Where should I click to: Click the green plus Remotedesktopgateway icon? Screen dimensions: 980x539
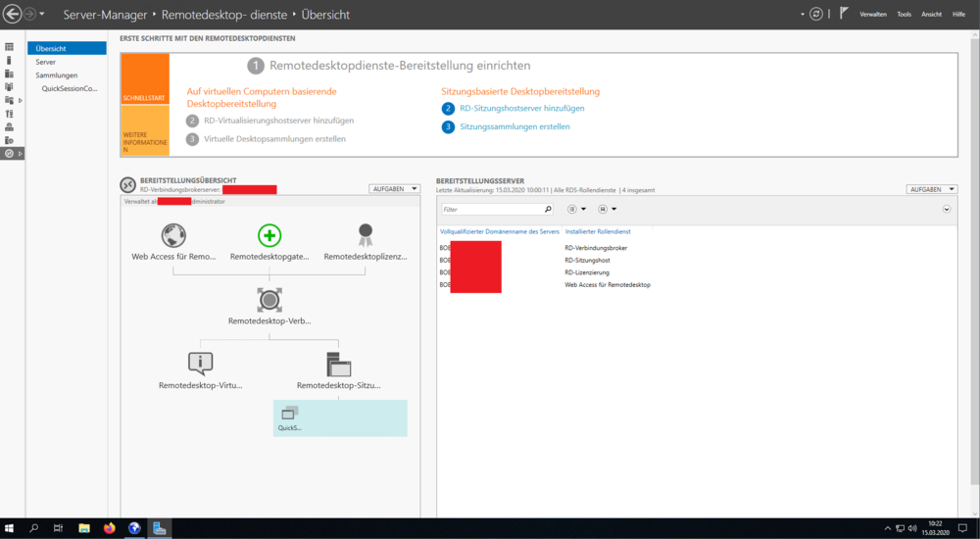269,235
